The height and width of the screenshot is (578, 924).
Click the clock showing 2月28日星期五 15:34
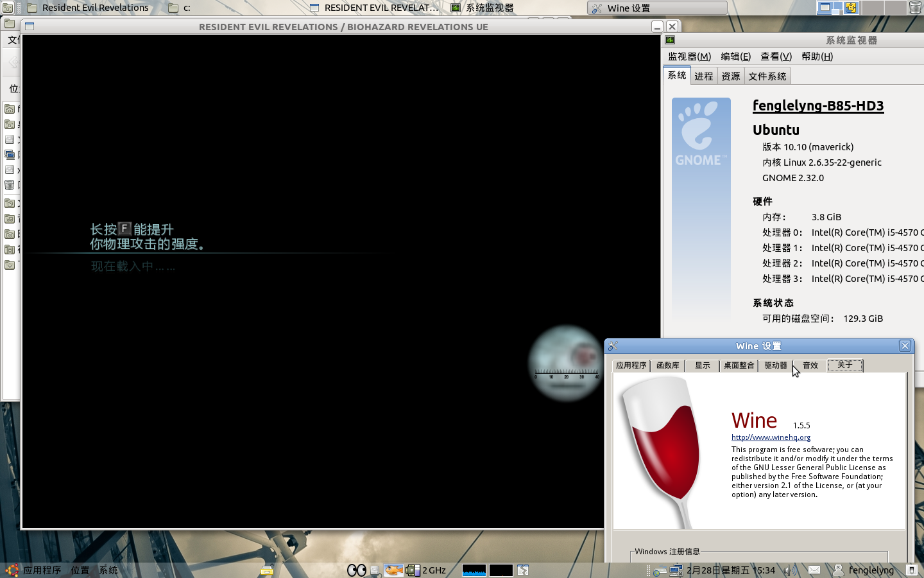[731, 570]
